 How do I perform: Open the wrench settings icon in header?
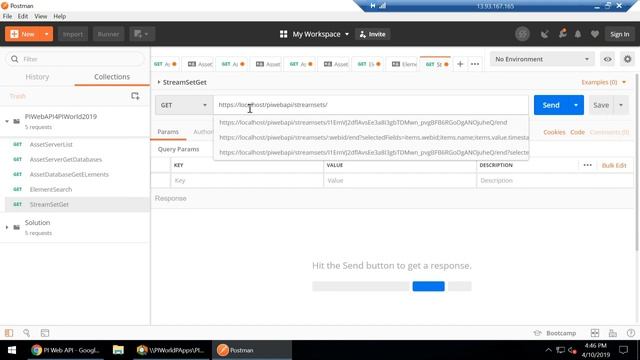tap(562, 33)
